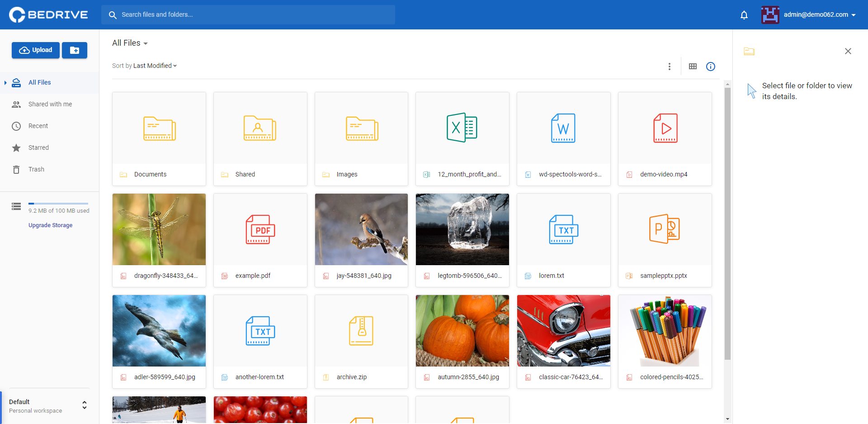Click the Trash bin icon
The height and width of the screenshot is (424, 868).
[x=16, y=170]
